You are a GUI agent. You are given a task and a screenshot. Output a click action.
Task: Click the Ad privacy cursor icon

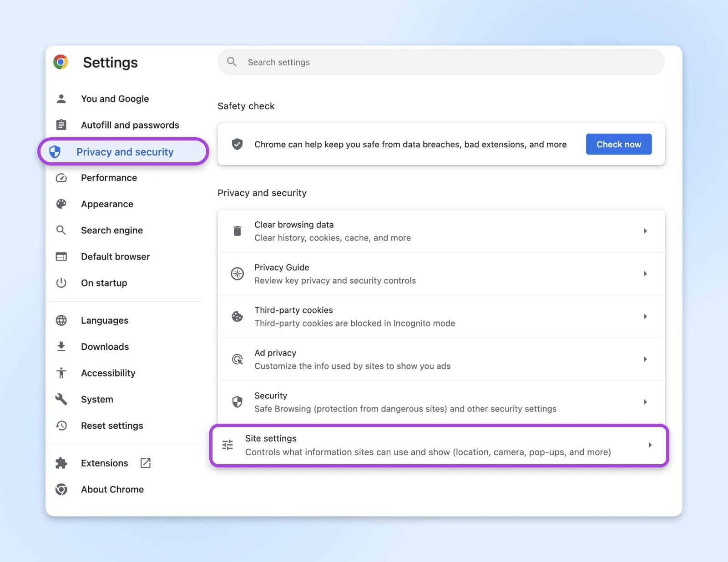click(237, 359)
